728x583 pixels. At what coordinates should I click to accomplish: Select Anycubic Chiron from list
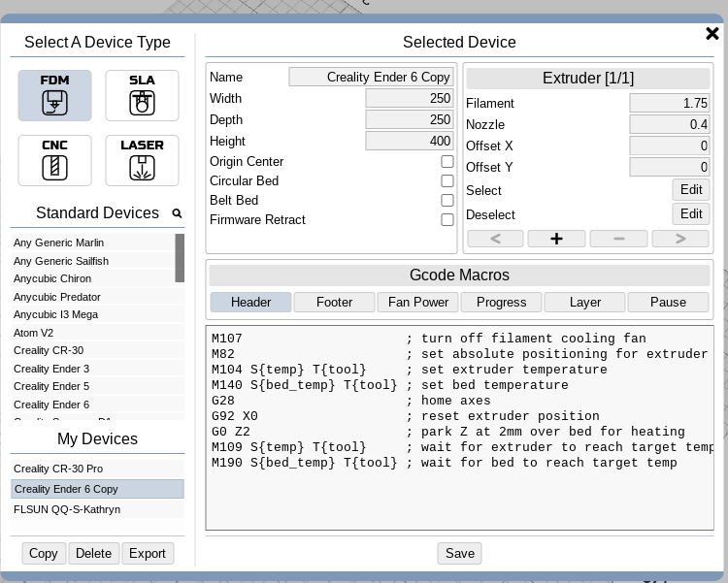tap(93, 279)
